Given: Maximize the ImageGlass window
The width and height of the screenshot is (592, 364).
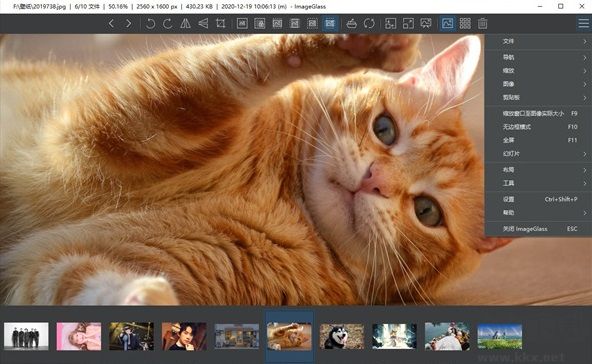Looking at the screenshot, I should [561, 6].
